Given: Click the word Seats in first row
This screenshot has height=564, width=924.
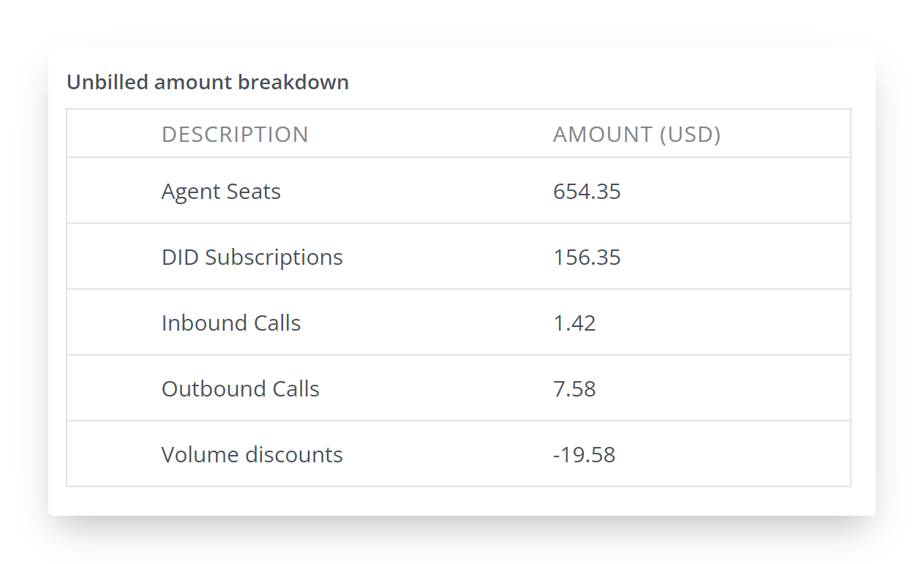Looking at the screenshot, I should (252, 192).
